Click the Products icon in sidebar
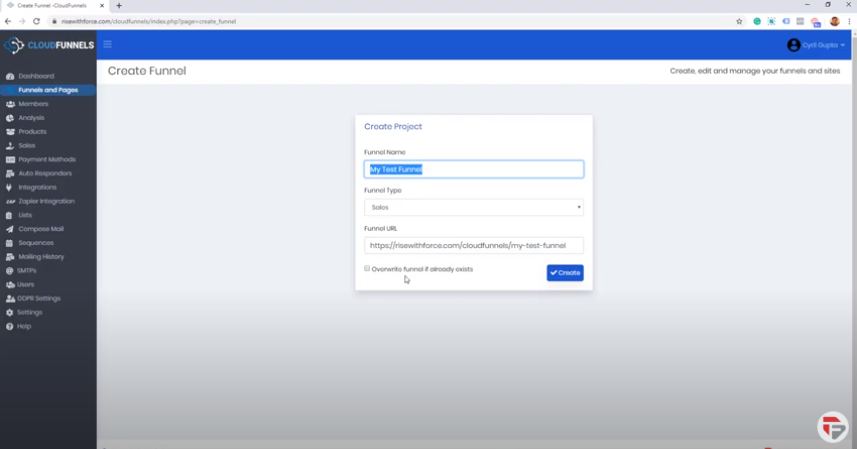The image size is (857, 449). click(10, 132)
